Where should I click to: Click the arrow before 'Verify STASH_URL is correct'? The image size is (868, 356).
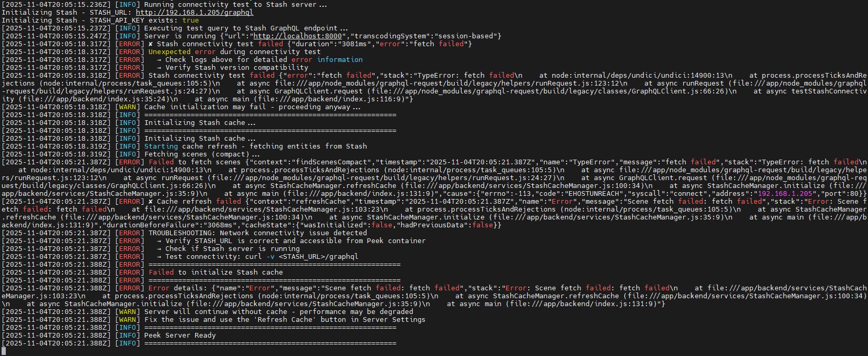(159, 241)
